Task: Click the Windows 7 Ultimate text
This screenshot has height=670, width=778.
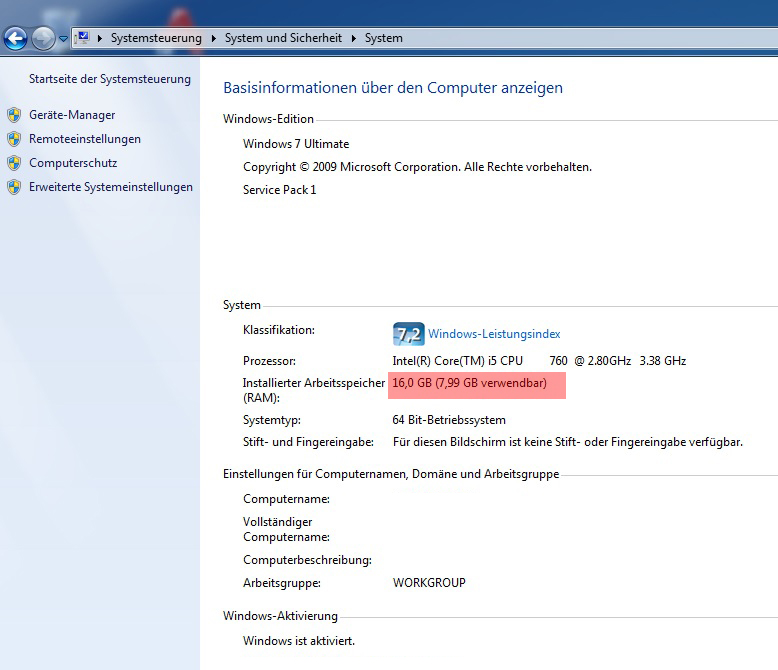Action: [296, 144]
